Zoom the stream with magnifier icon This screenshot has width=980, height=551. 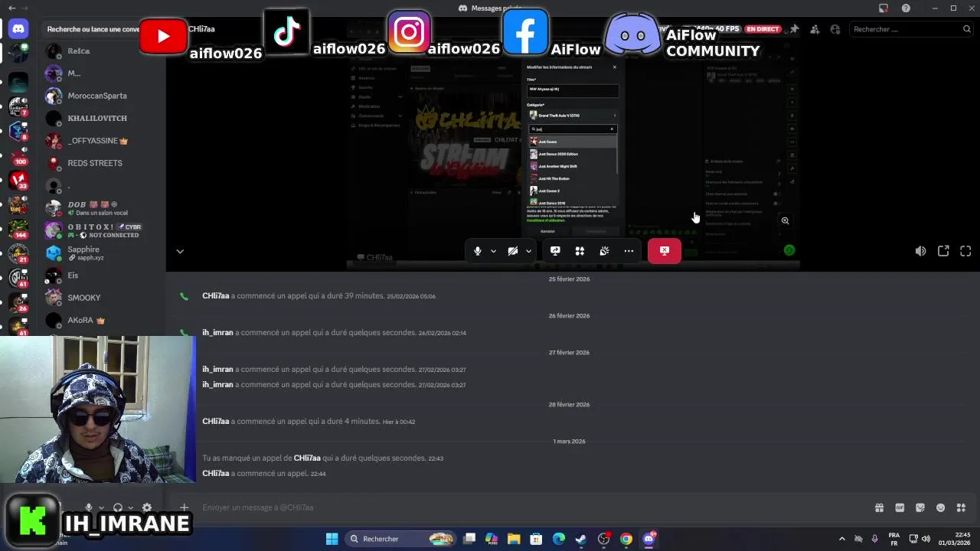tap(785, 220)
